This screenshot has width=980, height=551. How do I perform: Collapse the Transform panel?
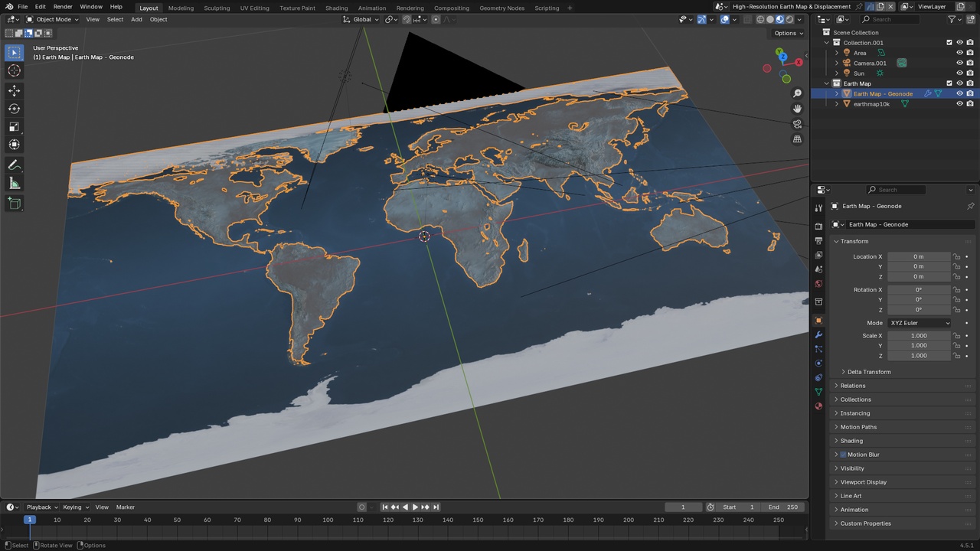click(854, 241)
